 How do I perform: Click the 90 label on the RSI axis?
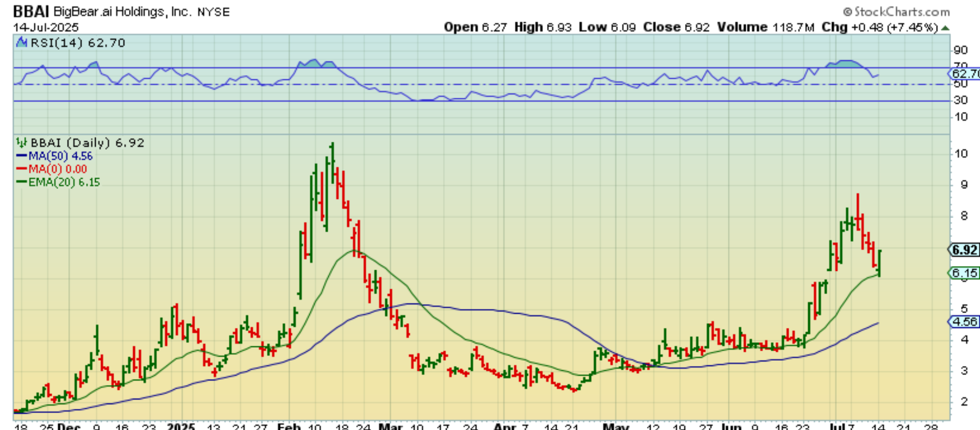960,50
